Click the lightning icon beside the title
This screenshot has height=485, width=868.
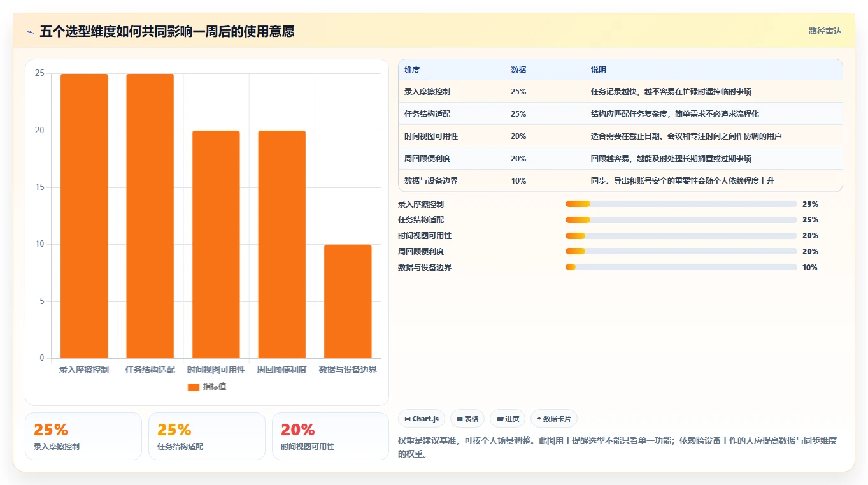click(31, 32)
